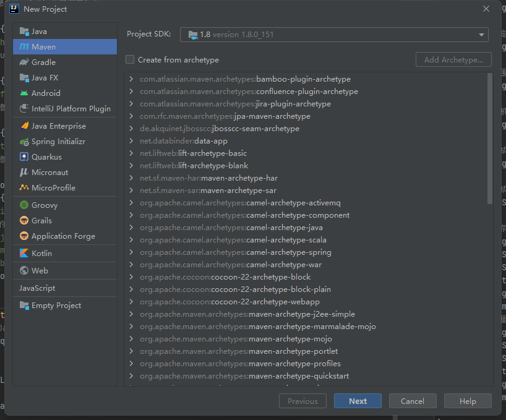Viewport: 506px width, 420px height.
Task: Click the Quarkus icon in project list
Action: pos(24,157)
